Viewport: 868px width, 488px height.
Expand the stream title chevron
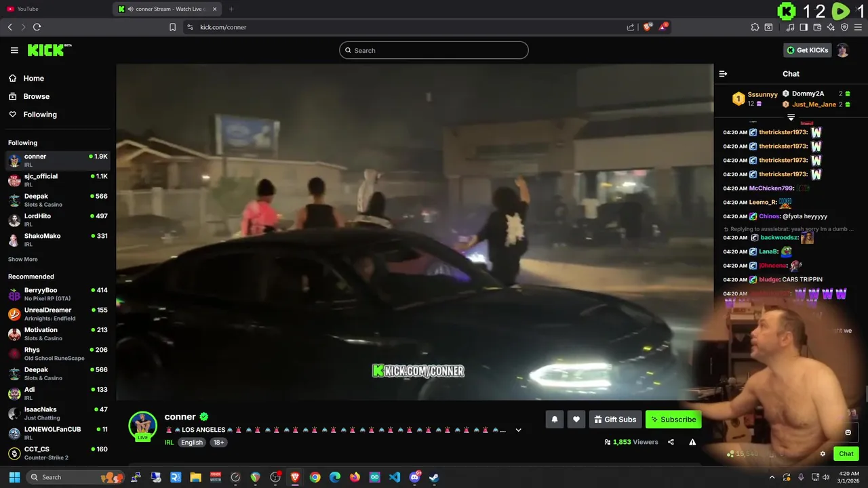pos(519,430)
